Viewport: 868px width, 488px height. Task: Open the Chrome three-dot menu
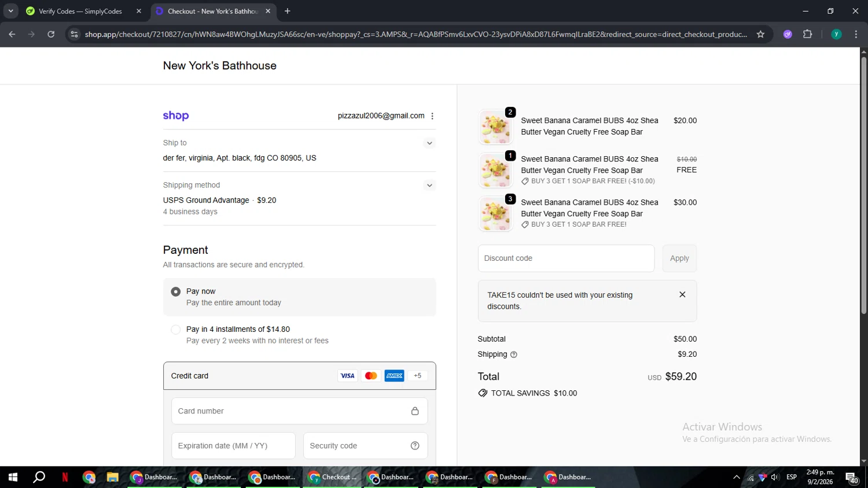pos(856,34)
